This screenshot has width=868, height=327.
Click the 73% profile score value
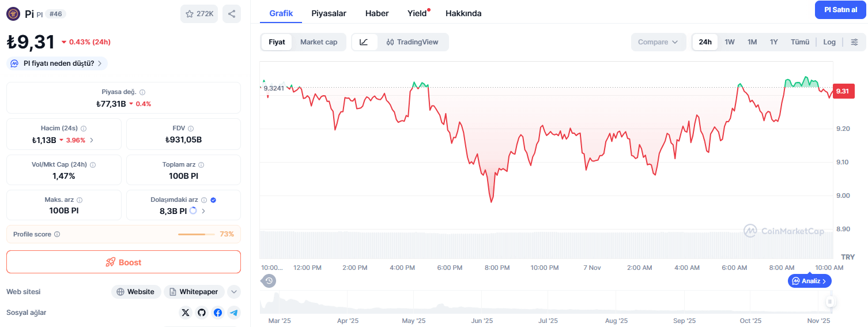tap(227, 234)
